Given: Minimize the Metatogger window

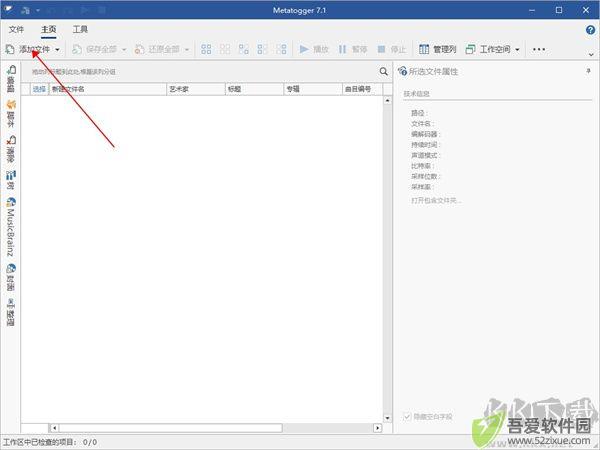Looking at the screenshot, I should (532, 10).
